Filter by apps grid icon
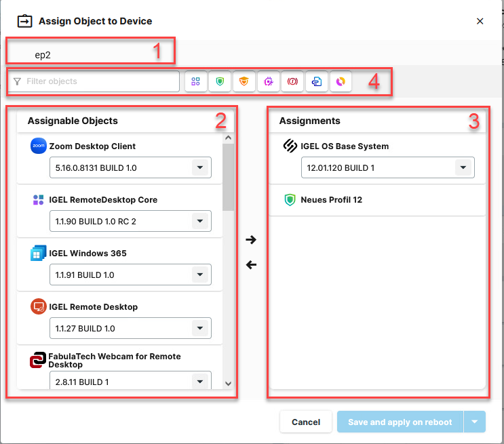 pyautogui.click(x=195, y=81)
